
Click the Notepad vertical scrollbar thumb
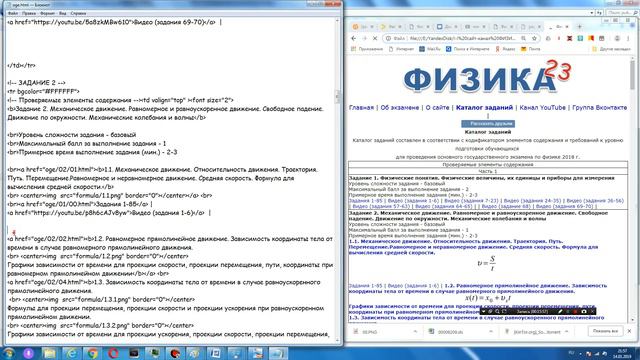click(x=338, y=96)
